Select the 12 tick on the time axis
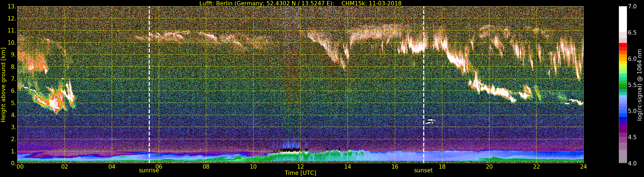The height and width of the screenshot is (177, 644). coord(300,167)
